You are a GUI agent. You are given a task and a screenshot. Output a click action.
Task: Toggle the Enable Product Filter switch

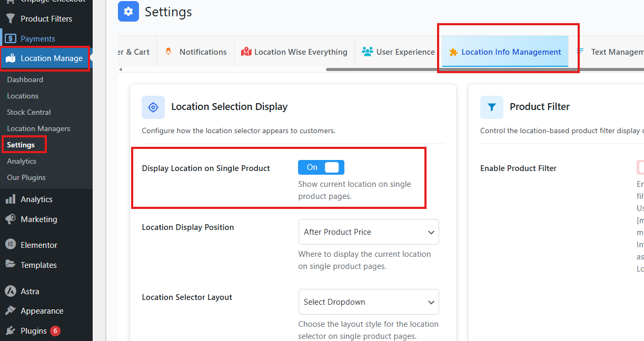click(x=640, y=168)
